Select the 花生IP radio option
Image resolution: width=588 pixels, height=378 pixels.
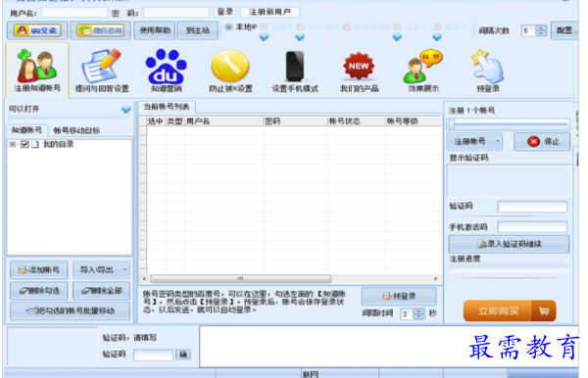[x=398, y=27]
